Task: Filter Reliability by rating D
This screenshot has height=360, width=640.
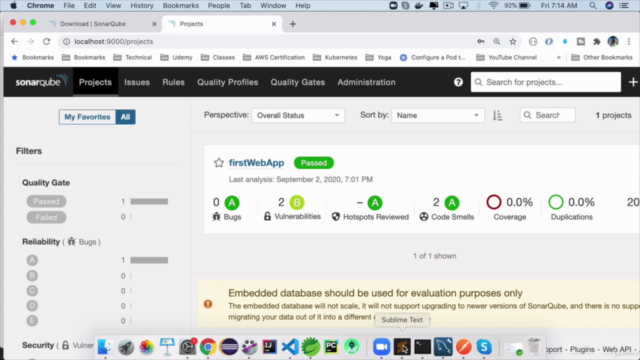Action: click(32, 306)
